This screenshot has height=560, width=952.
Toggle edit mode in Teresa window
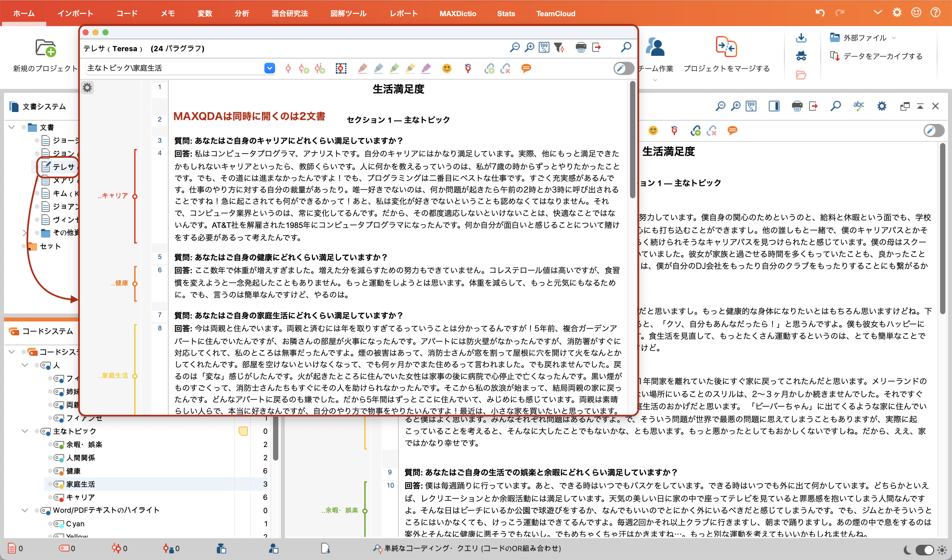[x=624, y=68]
